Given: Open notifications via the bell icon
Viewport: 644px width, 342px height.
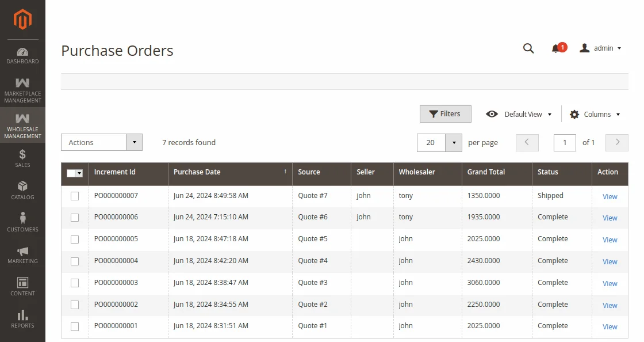Looking at the screenshot, I should coord(557,48).
